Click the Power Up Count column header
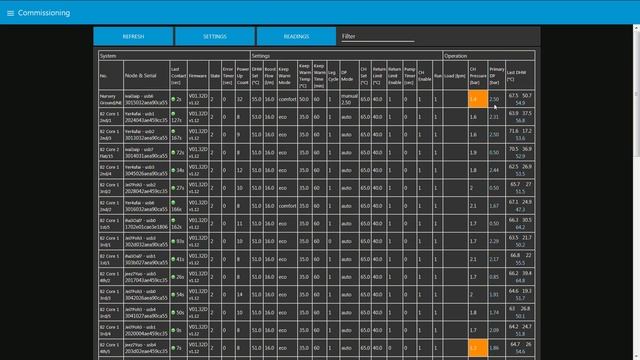This screenshot has width=640, height=360. [x=242, y=76]
